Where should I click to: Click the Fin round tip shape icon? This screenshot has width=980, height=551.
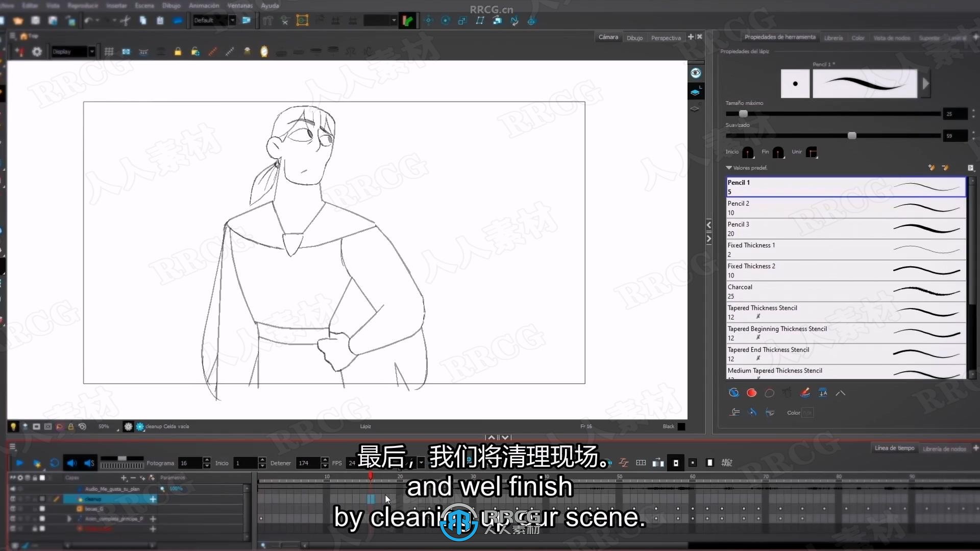(x=778, y=152)
